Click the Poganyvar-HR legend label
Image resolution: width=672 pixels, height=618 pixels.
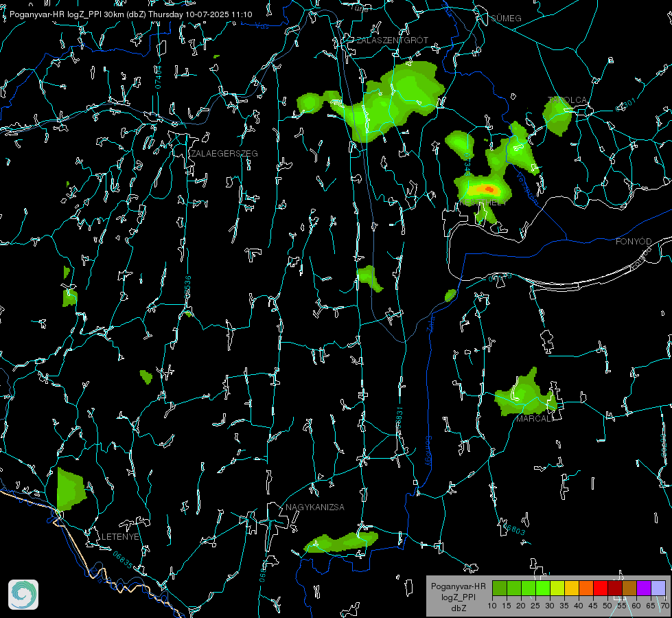[x=458, y=586]
